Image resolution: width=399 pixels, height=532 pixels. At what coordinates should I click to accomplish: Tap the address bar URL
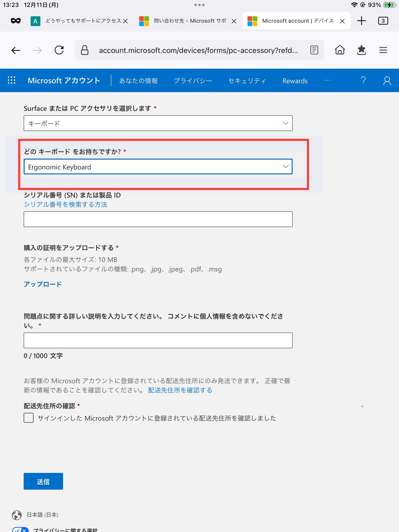coord(198,50)
